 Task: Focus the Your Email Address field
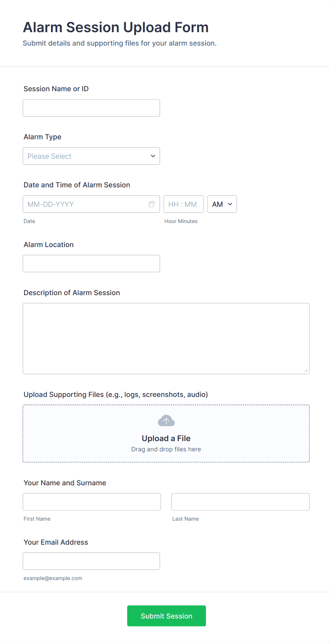(x=91, y=561)
